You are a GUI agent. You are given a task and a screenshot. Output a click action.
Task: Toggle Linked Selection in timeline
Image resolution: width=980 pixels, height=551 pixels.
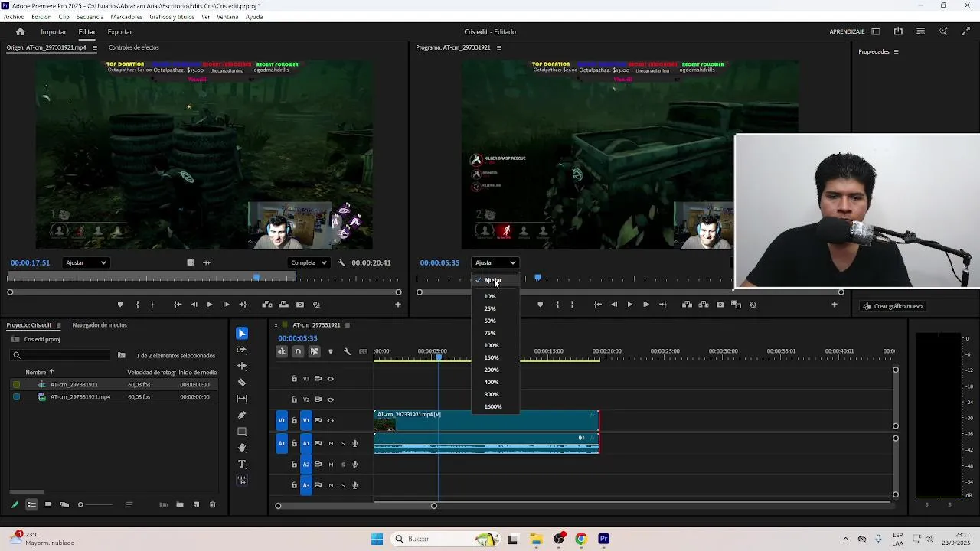pyautogui.click(x=315, y=351)
